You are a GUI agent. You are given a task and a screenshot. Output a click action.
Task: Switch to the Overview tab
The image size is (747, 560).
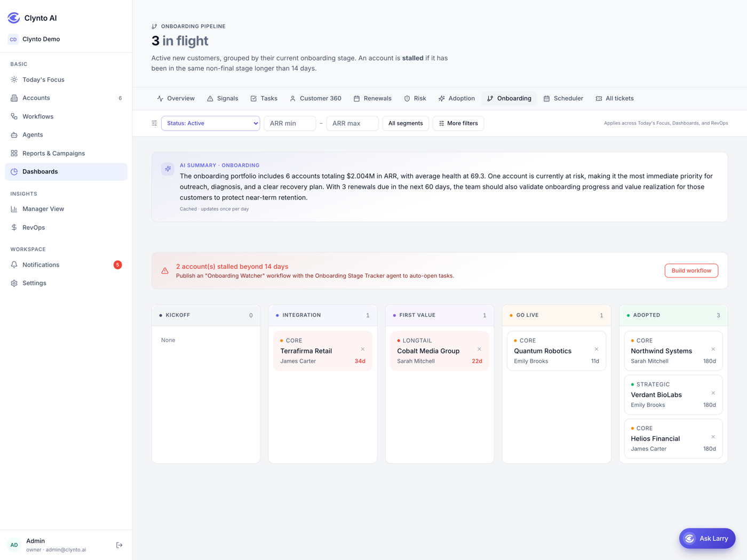click(x=176, y=98)
